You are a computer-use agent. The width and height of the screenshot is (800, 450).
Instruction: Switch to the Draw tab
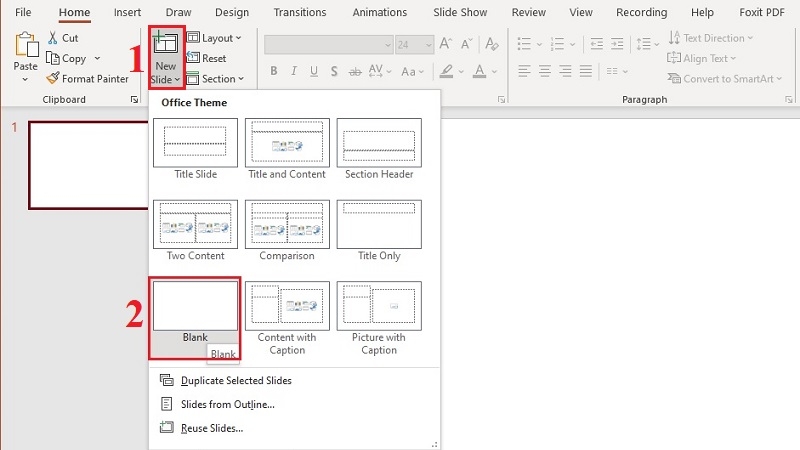coord(178,12)
